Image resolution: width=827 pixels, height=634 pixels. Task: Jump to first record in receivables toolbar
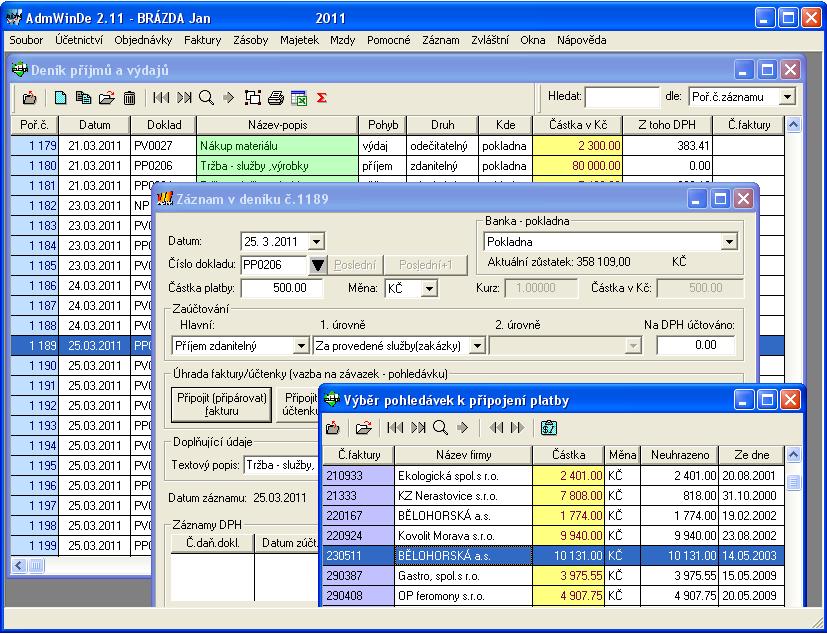pos(393,428)
